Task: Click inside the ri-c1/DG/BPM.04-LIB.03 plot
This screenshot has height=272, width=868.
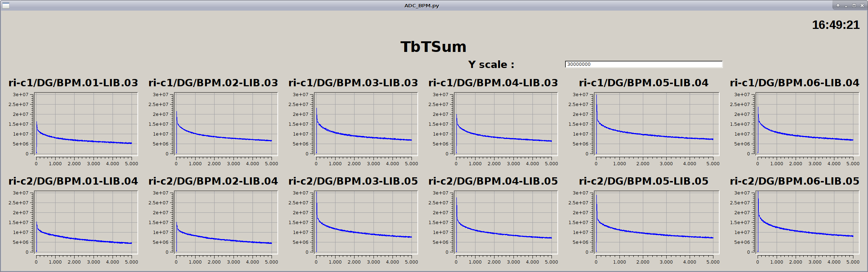Action: pos(506,124)
